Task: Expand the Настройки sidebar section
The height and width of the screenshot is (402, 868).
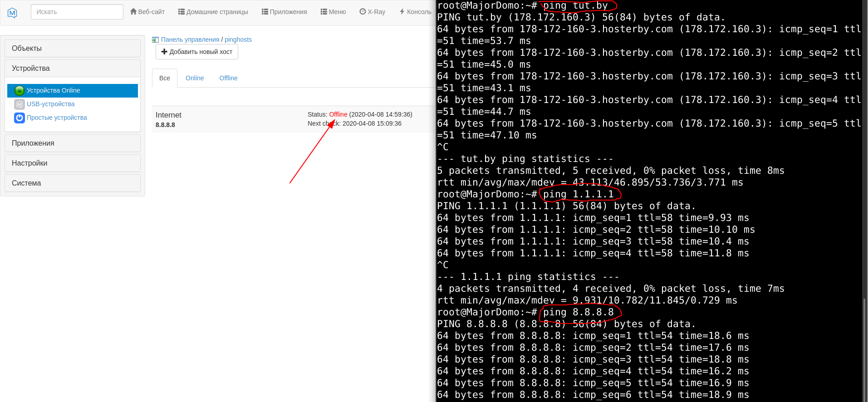Action: point(73,163)
